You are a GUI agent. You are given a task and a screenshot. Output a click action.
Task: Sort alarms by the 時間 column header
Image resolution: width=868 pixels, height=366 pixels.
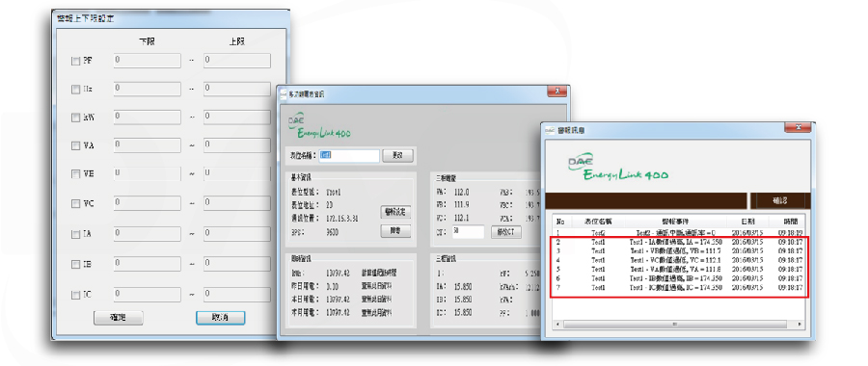coord(790,222)
